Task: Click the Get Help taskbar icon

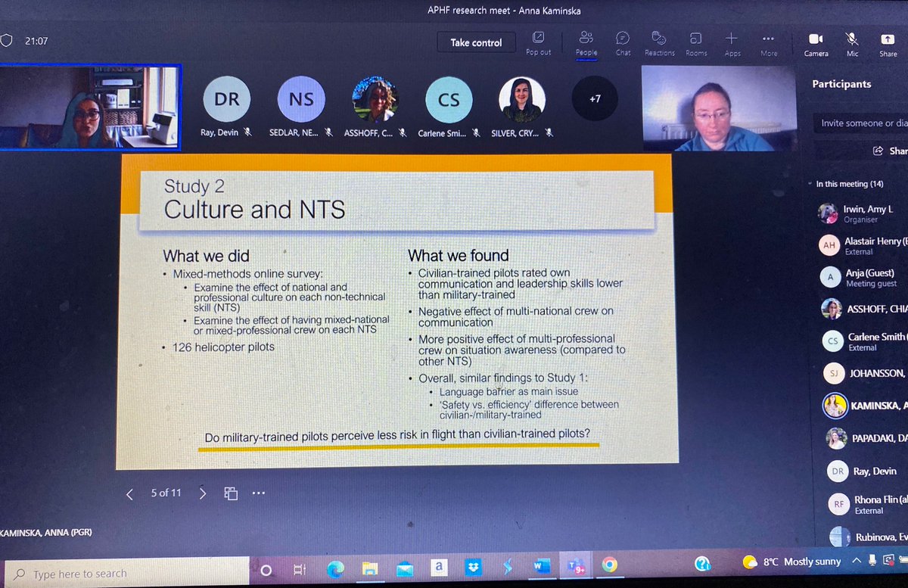Action: (x=703, y=563)
